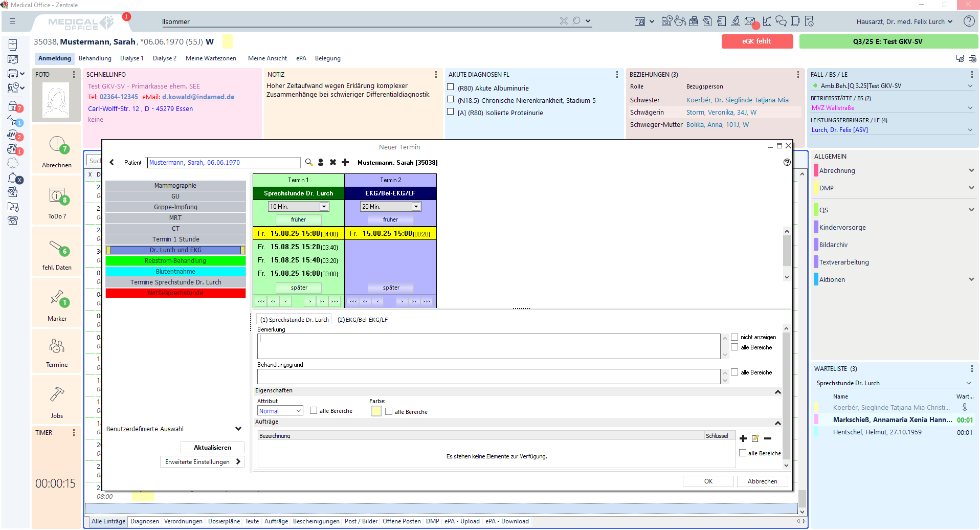Open the 10 Min. duration dropdown

coord(324,207)
